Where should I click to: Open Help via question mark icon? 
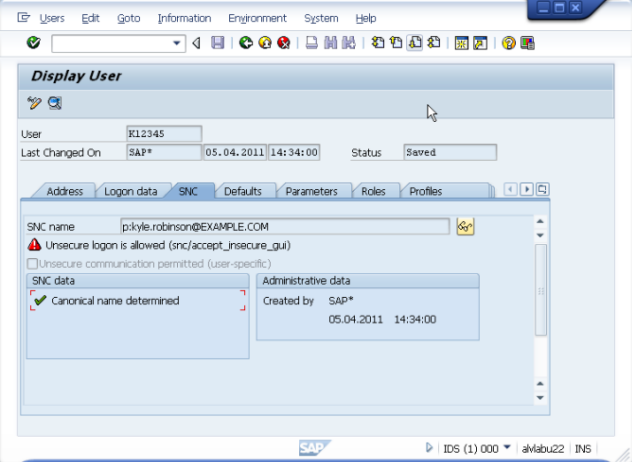click(509, 43)
